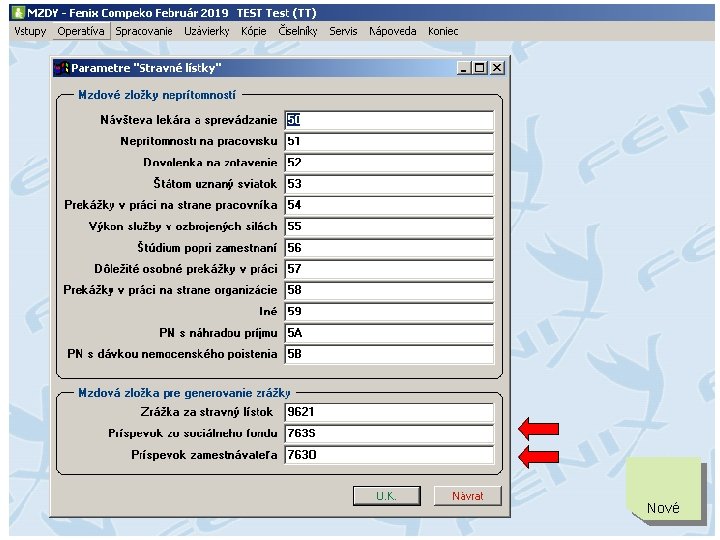Click the Návrat button
This screenshot has width=720, height=540.
(467, 496)
